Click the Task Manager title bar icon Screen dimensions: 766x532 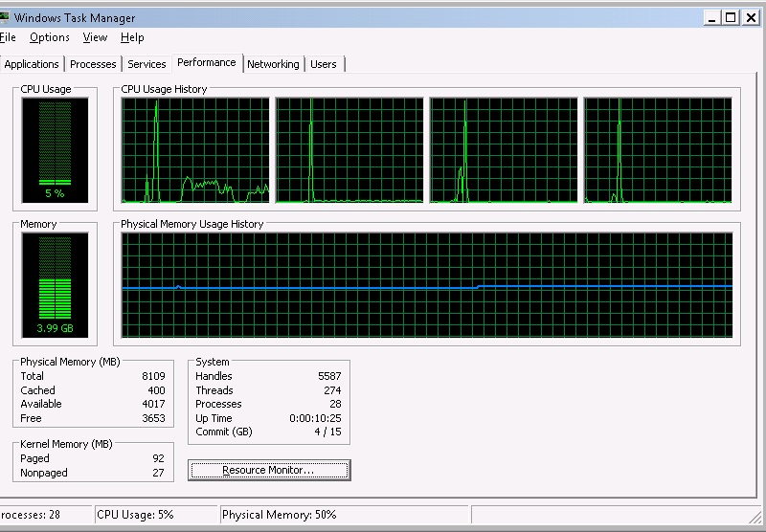(x=5, y=17)
